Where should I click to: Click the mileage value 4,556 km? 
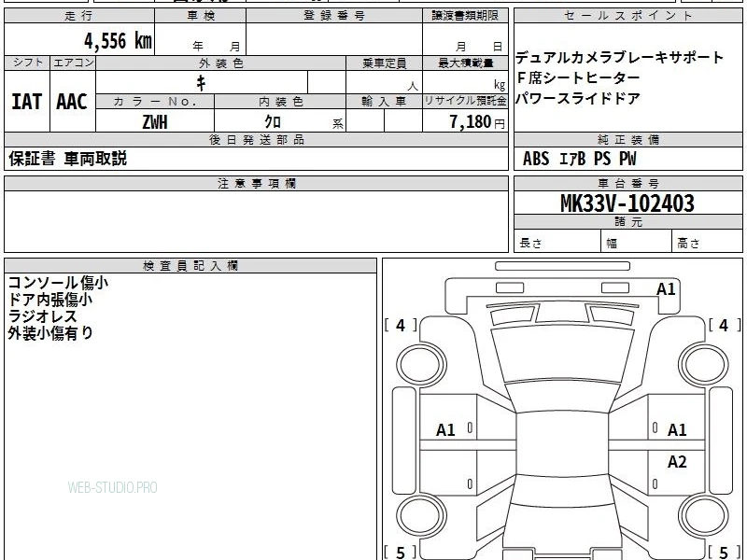click(119, 40)
